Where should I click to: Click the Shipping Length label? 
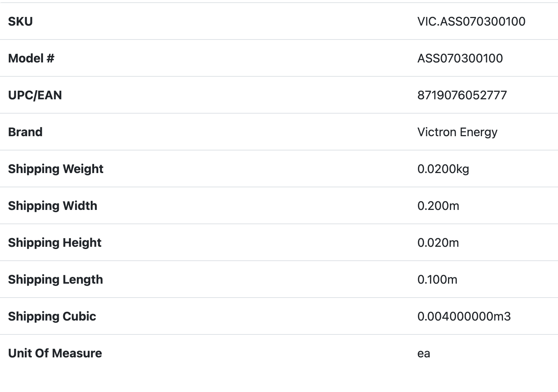pos(55,280)
